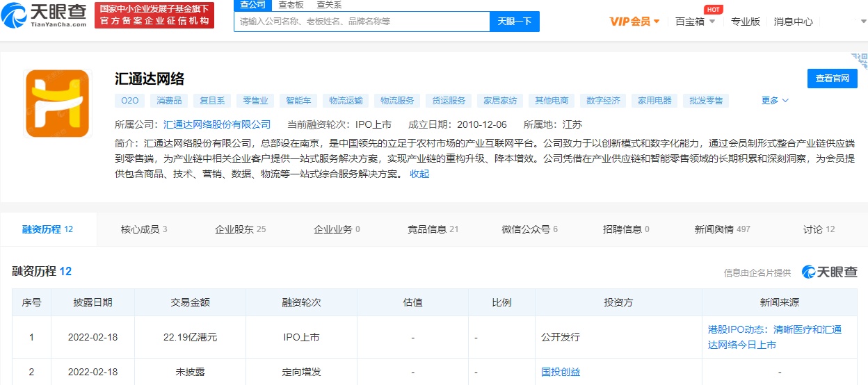Switch to 讨论 tab
The image size is (868, 385).
(x=819, y=229)
